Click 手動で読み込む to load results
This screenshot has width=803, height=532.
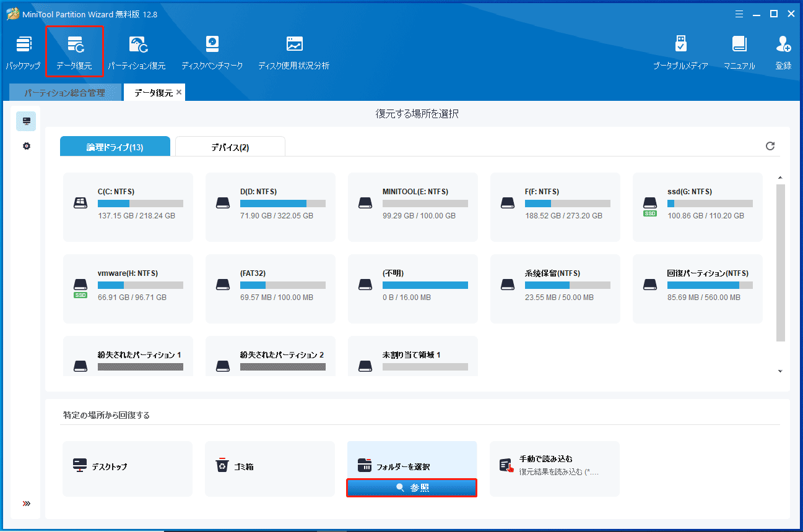pos(555,468)
